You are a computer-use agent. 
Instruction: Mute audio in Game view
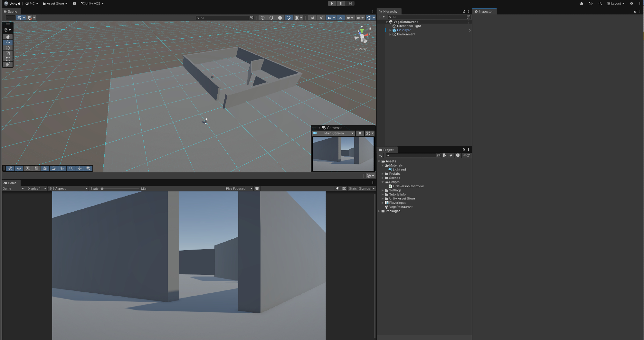[x=337, y=188]
